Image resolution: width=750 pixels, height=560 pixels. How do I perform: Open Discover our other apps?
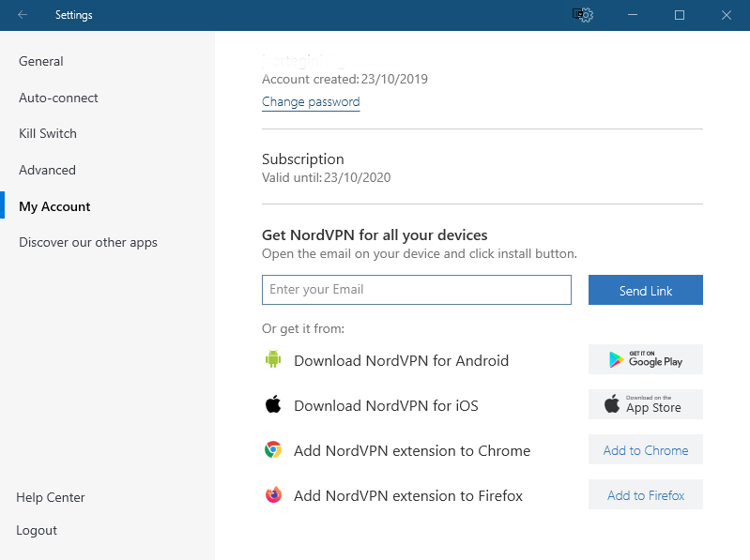88,243
